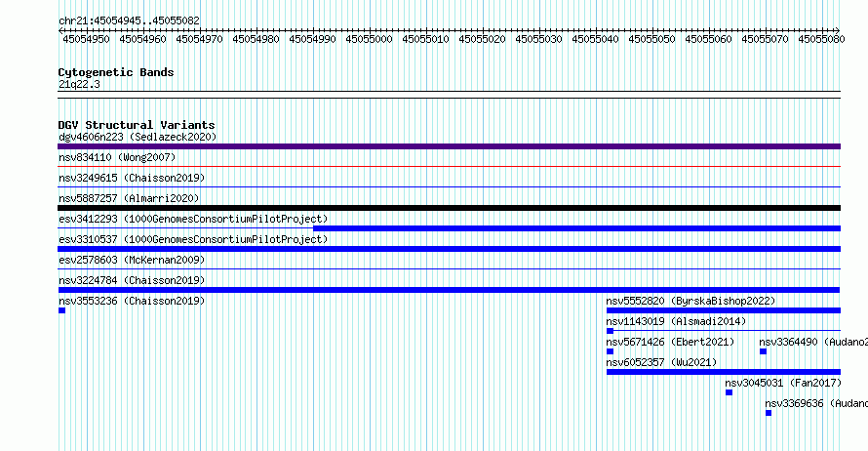The height and width of the screenshot is (451, 868).
Task: Click ruler position 45054950
Action: point(87,39)
